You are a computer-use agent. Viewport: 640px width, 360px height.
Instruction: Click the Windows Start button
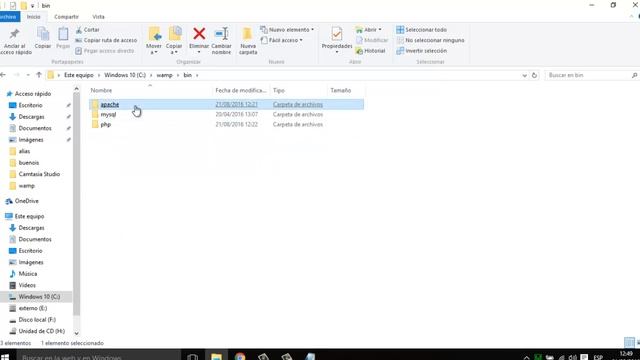click(x=5, y=357)
